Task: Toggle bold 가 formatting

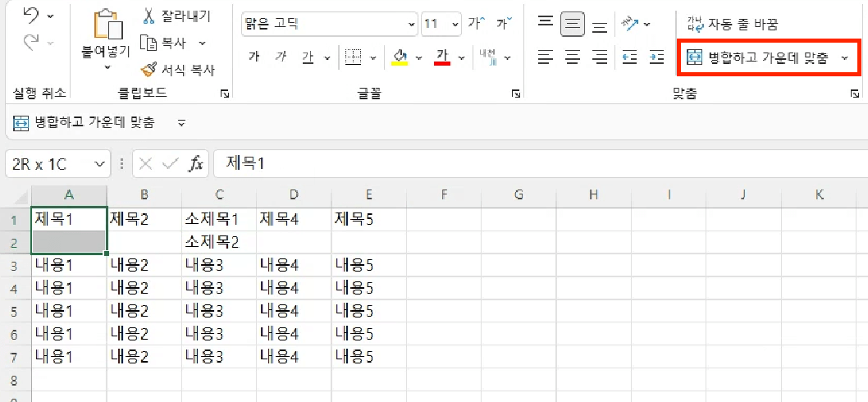Action: click(x=254, y=57)
